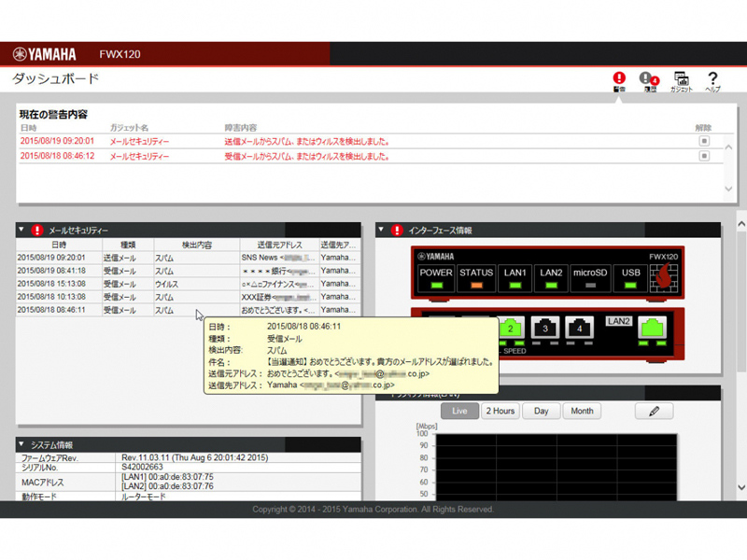Click the serial number S42002663

(142, 468)
